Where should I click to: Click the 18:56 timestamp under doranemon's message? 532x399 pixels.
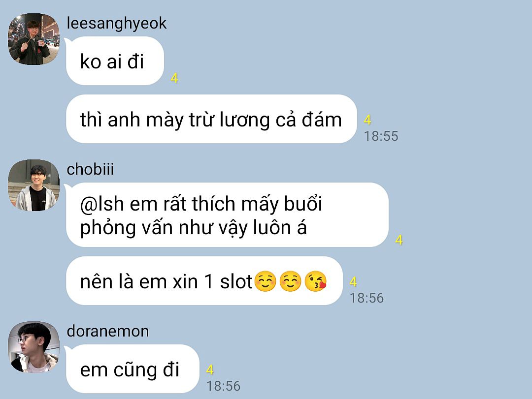point(223,386)
